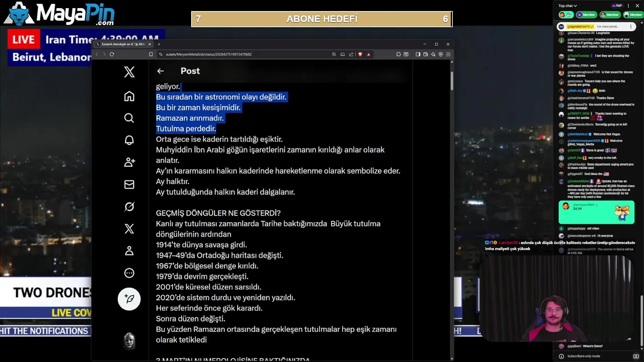Close the live chat panel
The height and width of the screenshot is (362, 644).
pyautogui.click(x=637, y=6)
